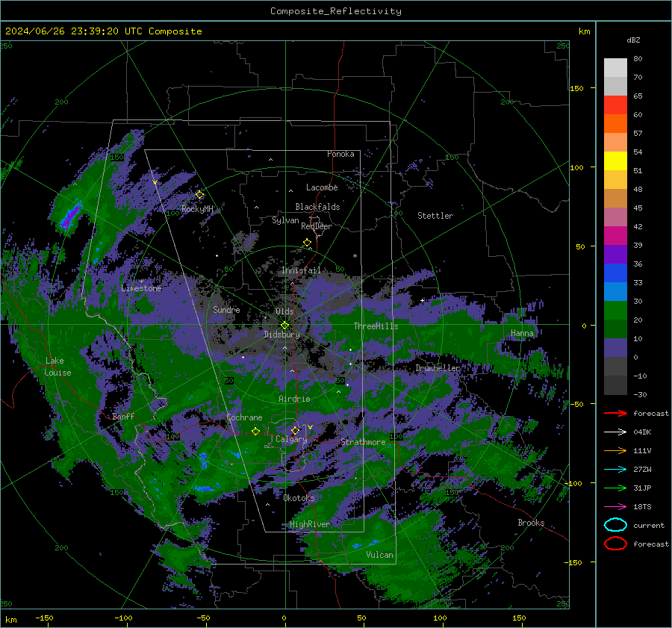Click the cyan 27ZW arrow legend icon
The height and width of the screenshot is (628, 672).
click(x=615, y=470)
